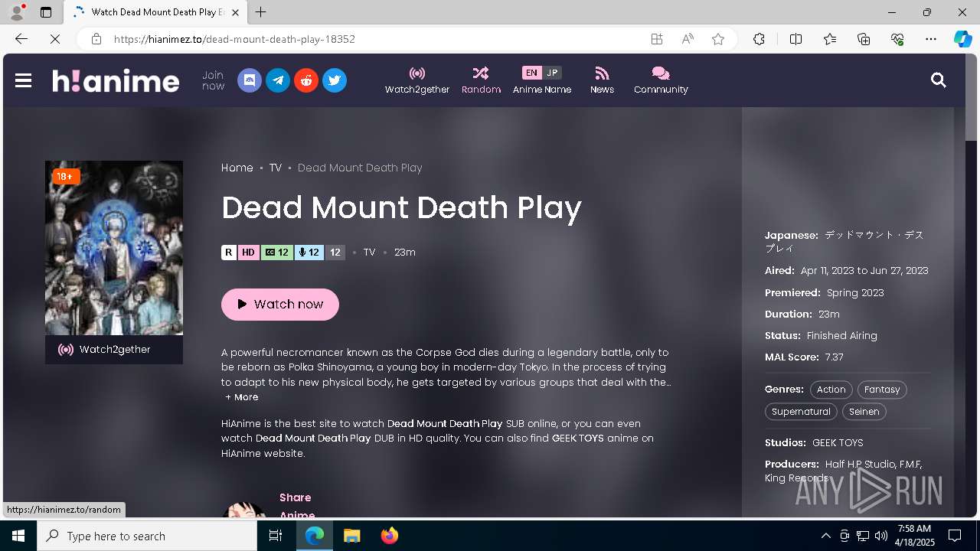This screenshot has width=980, height=551.
Task: Open tab actions menu
Action: tap(46, 12)
